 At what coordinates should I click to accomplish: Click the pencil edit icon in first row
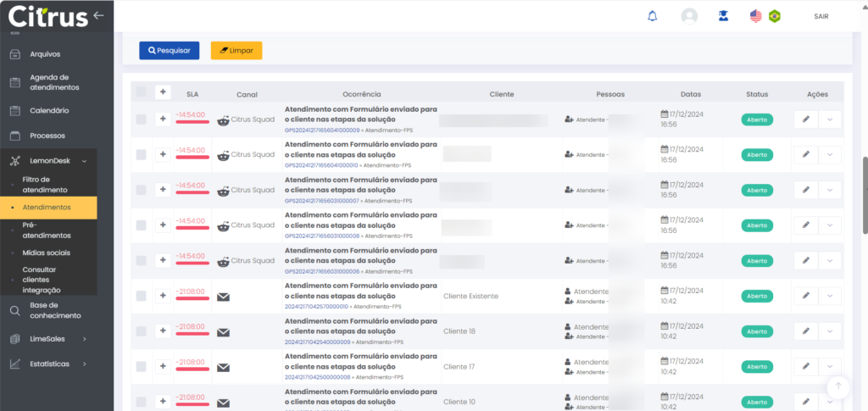[x=806, y=119]
